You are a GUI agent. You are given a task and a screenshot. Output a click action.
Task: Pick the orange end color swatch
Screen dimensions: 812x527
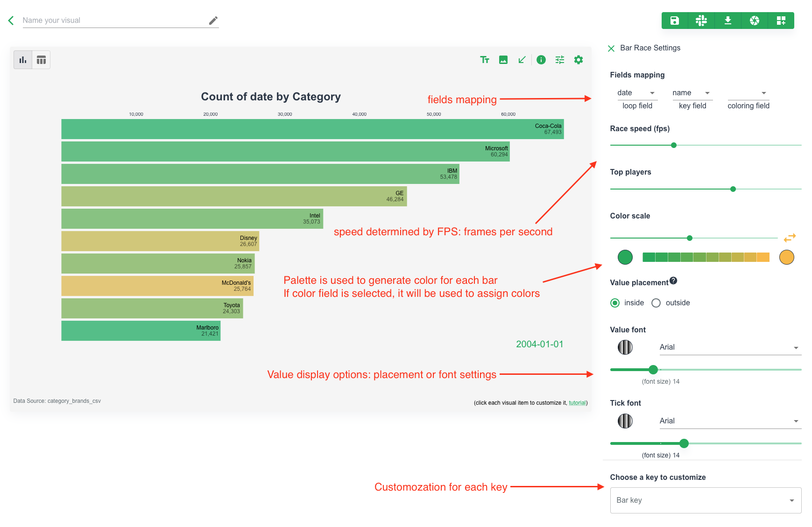pyautogui.click(x=787, y=257)
